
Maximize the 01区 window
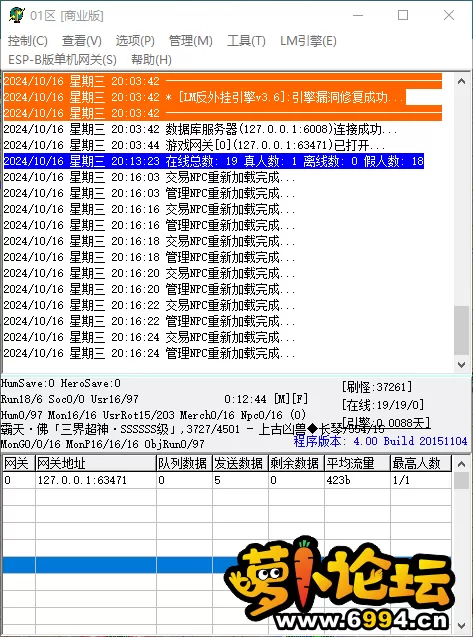point(403,15)
